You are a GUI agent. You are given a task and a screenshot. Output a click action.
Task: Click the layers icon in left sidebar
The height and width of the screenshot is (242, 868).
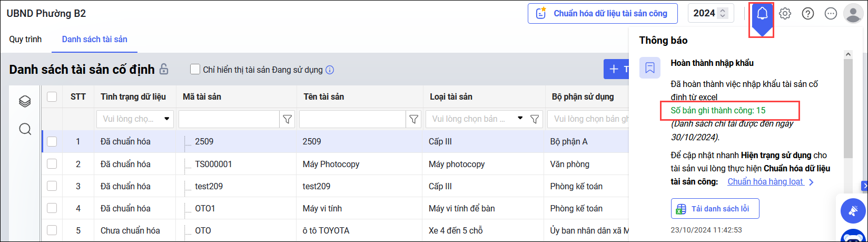(25, 101)
